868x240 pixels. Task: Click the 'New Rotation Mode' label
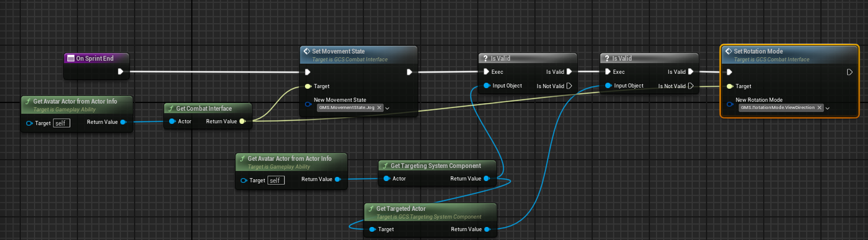[x=759, y=100]
